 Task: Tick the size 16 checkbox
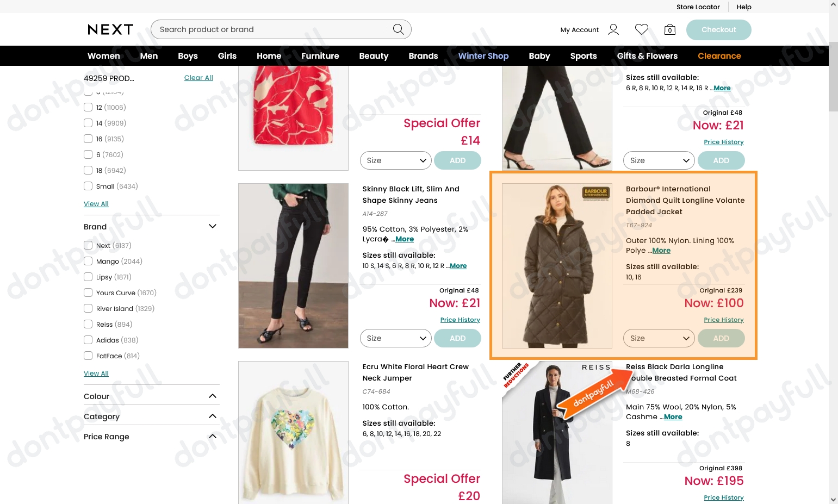[x=88, y=139]
